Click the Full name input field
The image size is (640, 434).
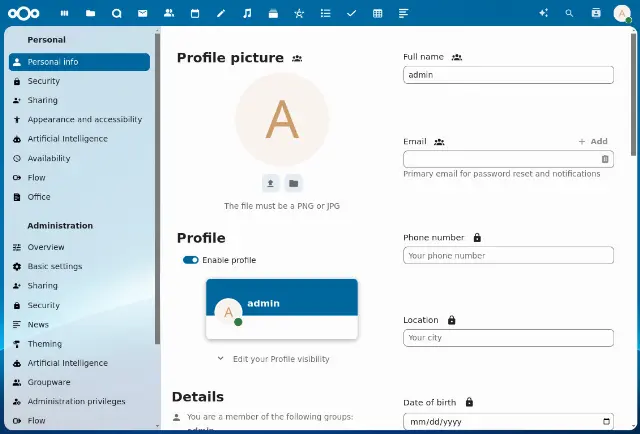(x=508, y=75)
